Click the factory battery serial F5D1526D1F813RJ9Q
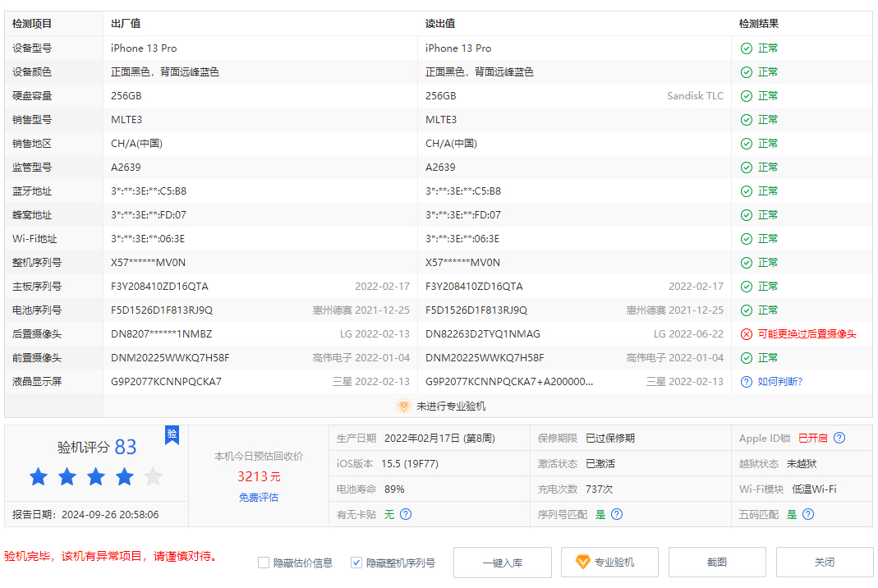 [x=162, y=310]
